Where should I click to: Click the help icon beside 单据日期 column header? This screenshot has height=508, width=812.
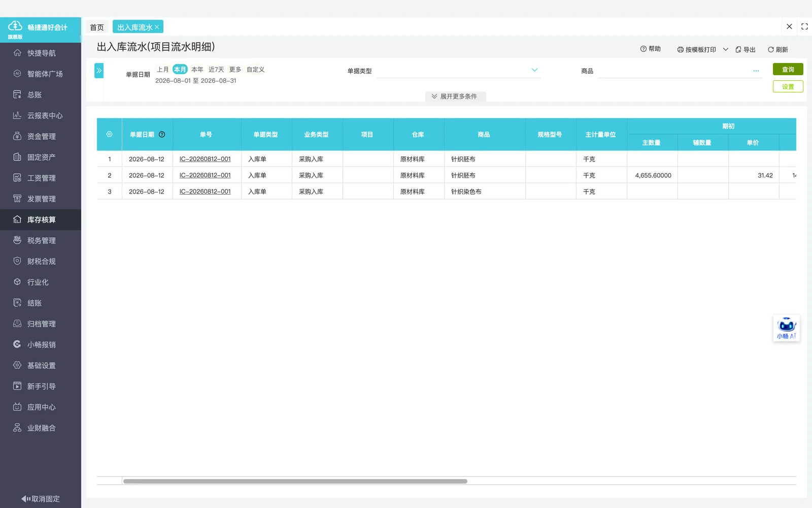tap(162, 135)
